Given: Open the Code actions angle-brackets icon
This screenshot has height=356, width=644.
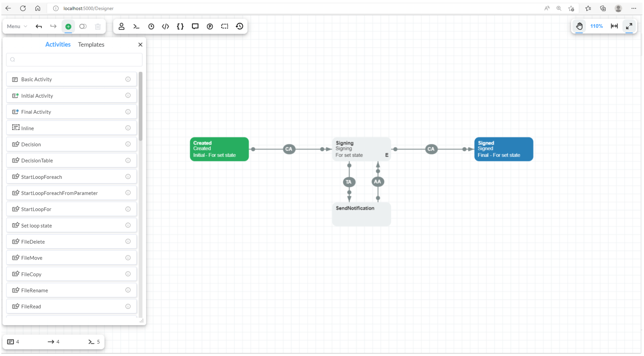Looking at the screenshot, I should [x=166, y=26].
